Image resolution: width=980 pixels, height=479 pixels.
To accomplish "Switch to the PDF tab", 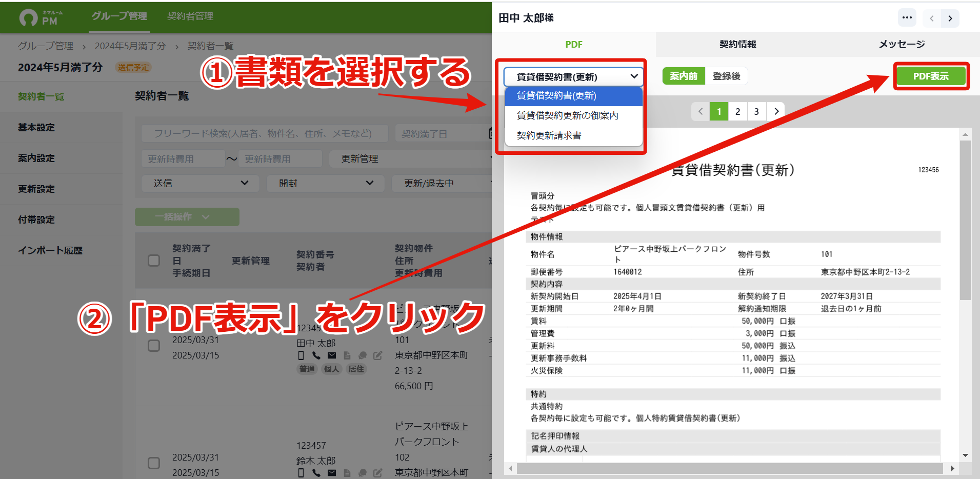I will [x=574, y=45].
